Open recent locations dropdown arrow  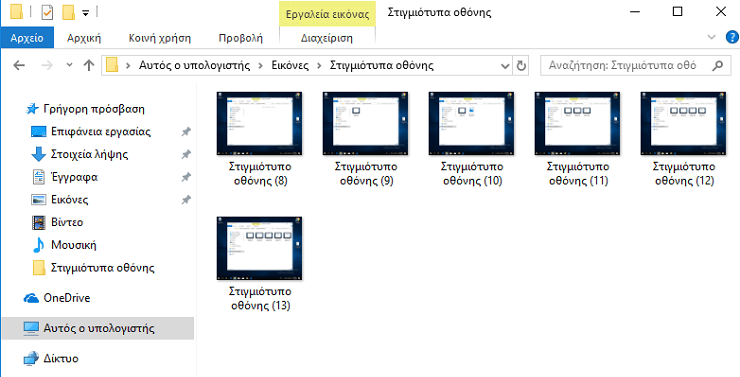[70, 65]
